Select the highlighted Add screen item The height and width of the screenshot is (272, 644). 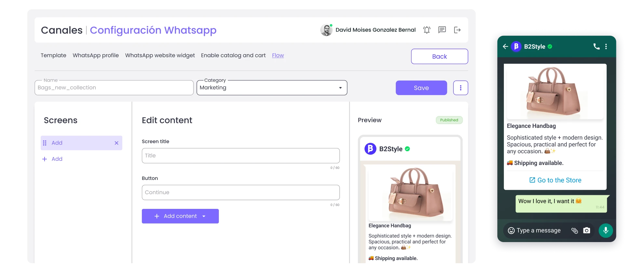pyautogui.click(x=81, y=143)
